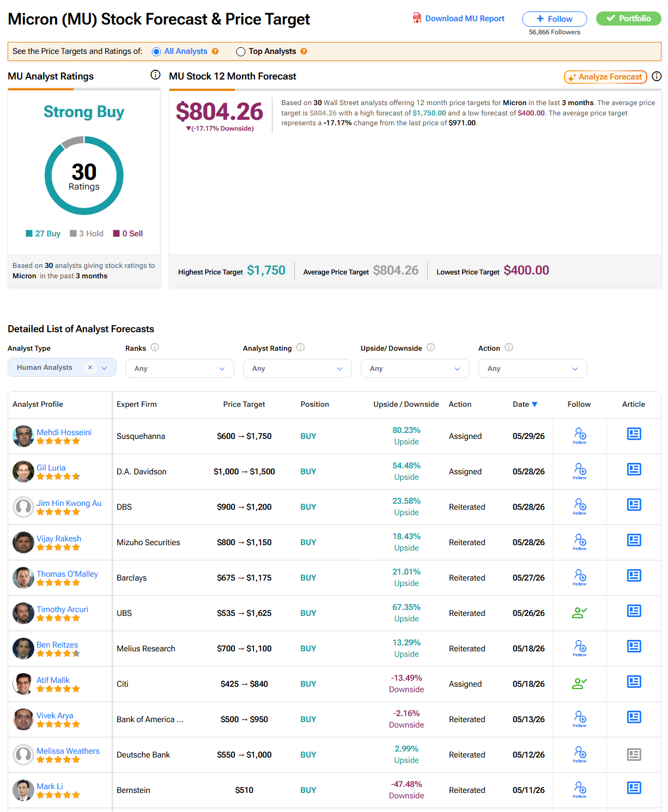Expand the Analyst Type dropdown
Viewport: 668px width, 812px height.
coord(105,368)
